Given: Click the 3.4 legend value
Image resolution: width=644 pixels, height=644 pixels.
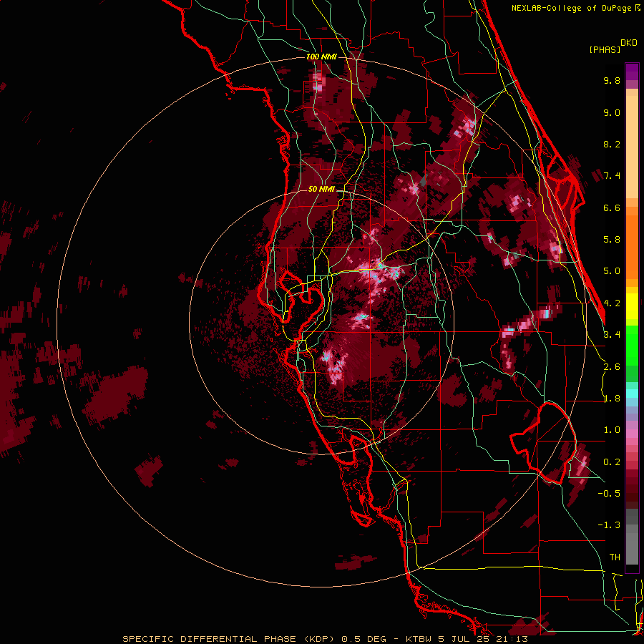Looking at the screenshot, I should 612,335.
